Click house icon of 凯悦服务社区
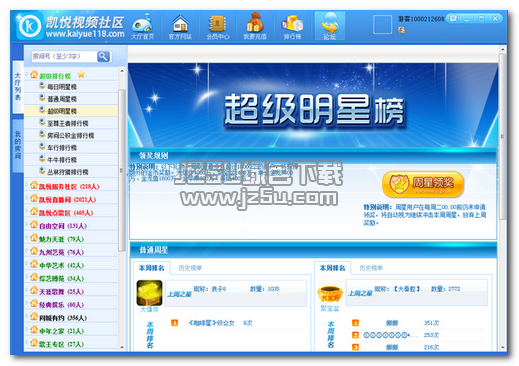 (34, 185)
